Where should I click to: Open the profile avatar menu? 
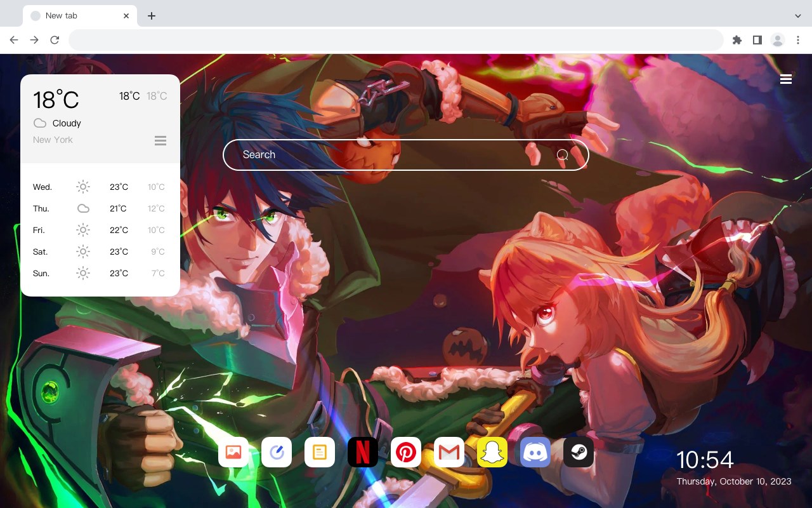[x=778, y=40]
